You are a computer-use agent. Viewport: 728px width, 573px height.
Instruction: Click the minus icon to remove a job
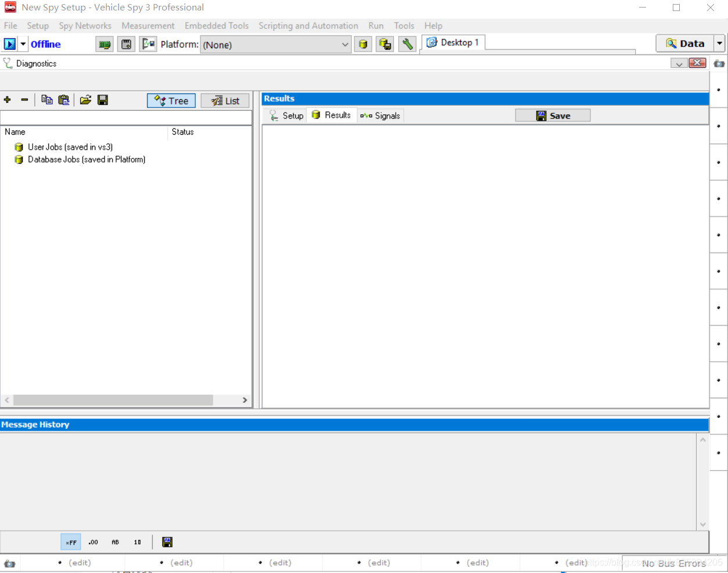click(24, 100)
